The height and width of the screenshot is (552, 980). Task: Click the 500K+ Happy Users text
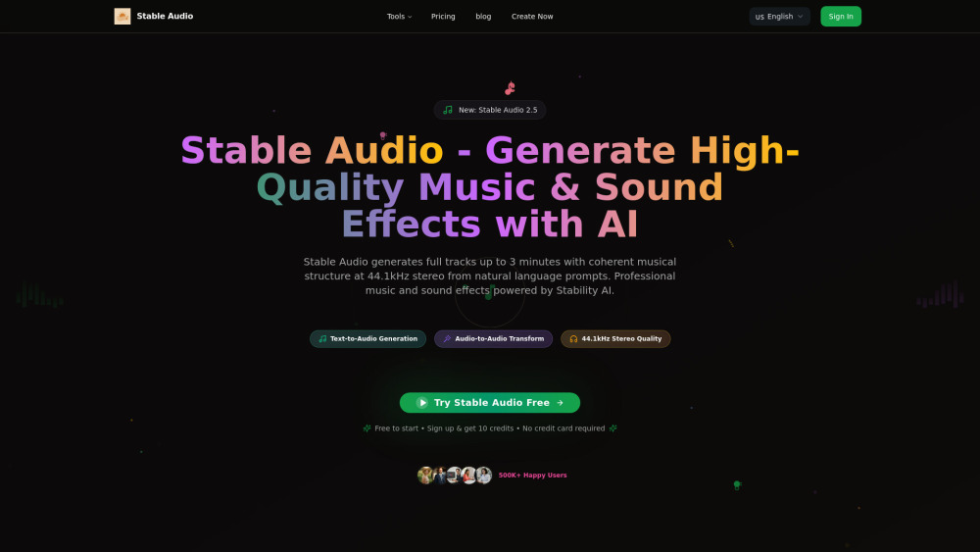coord(532,476)
